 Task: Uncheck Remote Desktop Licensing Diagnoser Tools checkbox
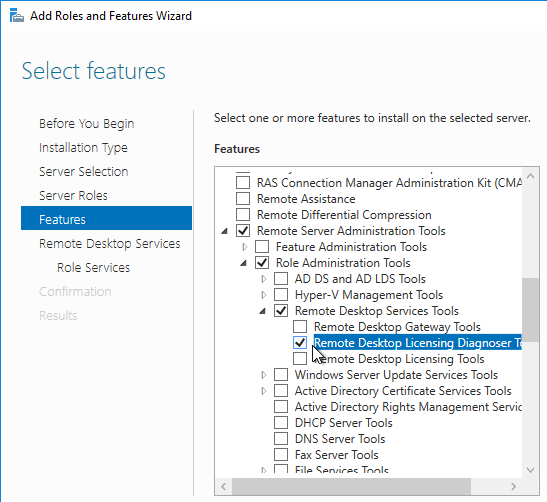(300, 343)
